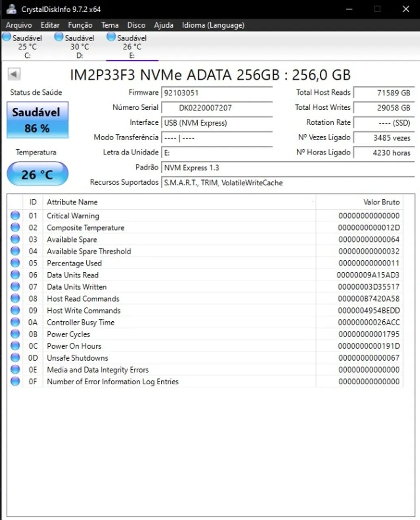
Task: Click the status circle for Data Units Read
Action: [x=15, y=275]
